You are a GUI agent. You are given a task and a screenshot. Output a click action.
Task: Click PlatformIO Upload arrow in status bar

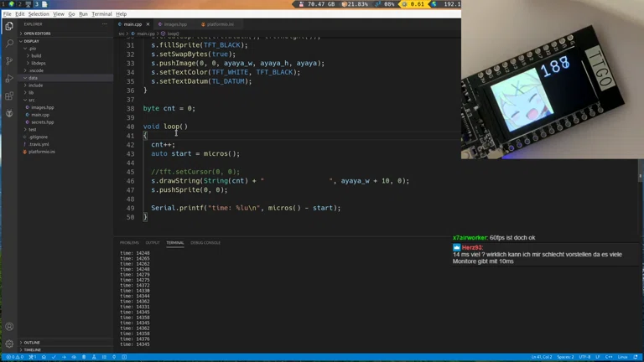pyautogui.click(x=64, y=357)
